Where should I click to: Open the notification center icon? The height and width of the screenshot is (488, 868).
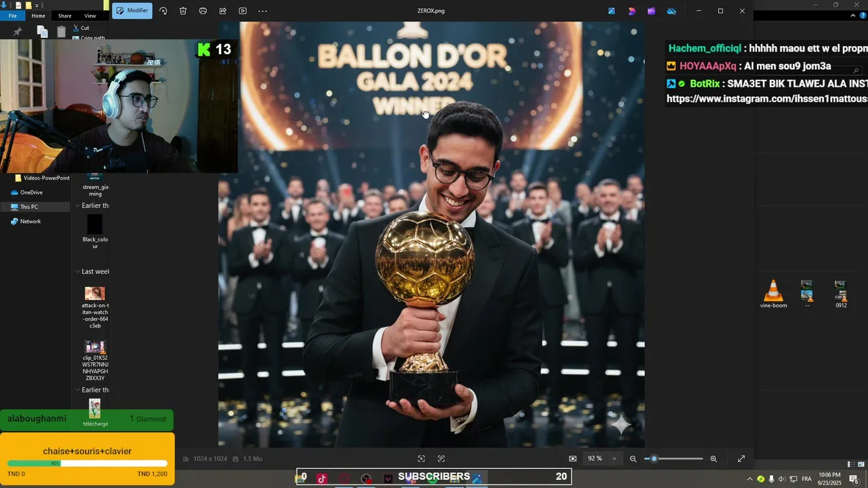pos(854,479)
